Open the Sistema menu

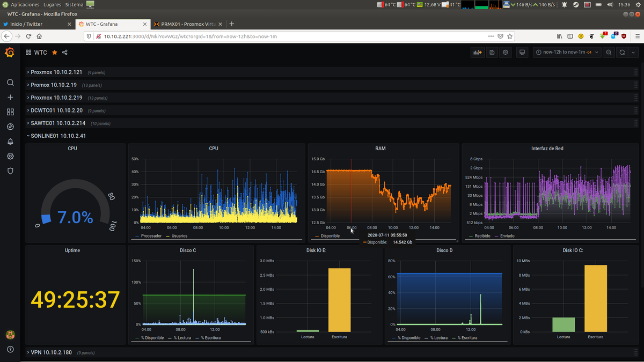(75, 4)
